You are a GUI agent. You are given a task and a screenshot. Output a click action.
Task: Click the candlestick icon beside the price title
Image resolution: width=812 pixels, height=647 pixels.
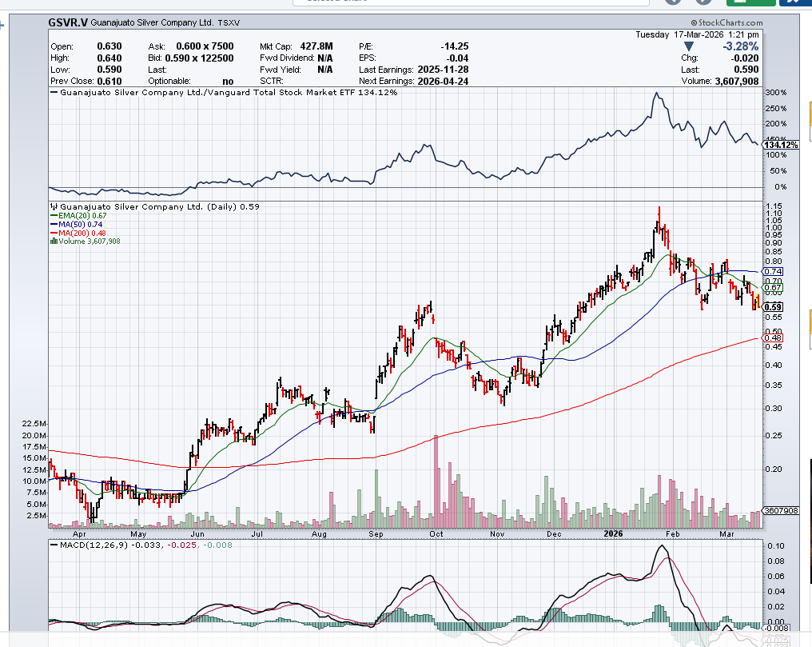pyautogui.click(x=54, y=206)
